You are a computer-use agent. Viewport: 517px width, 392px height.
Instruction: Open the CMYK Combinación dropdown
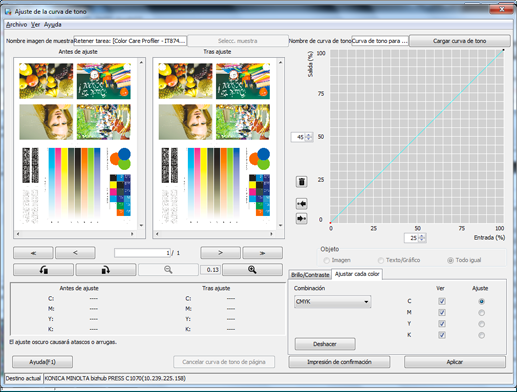(332, 302)
